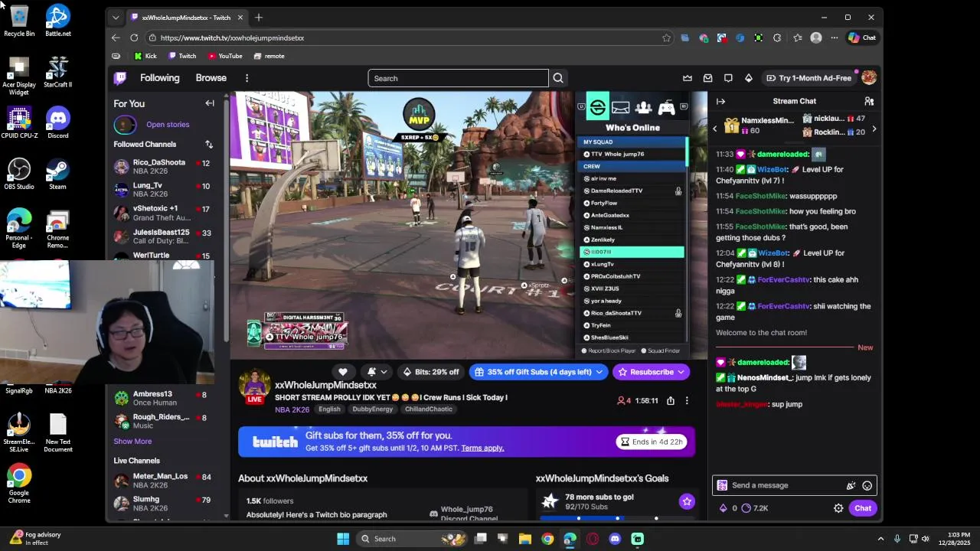Favorite this page with star icon
980x551 pixels.
coord(666,37)
